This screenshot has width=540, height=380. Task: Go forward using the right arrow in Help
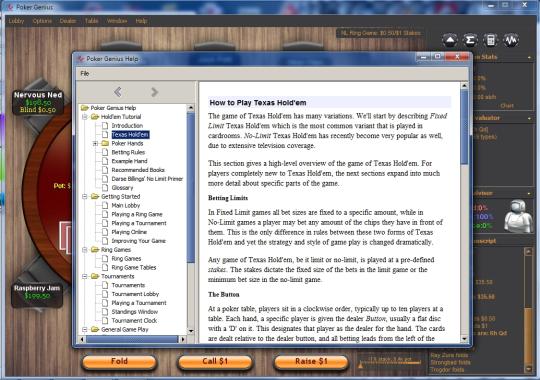point(154,92)
